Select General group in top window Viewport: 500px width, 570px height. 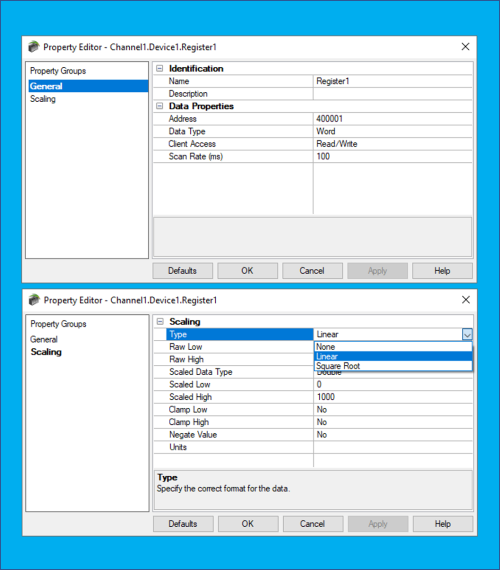point(88,86)
